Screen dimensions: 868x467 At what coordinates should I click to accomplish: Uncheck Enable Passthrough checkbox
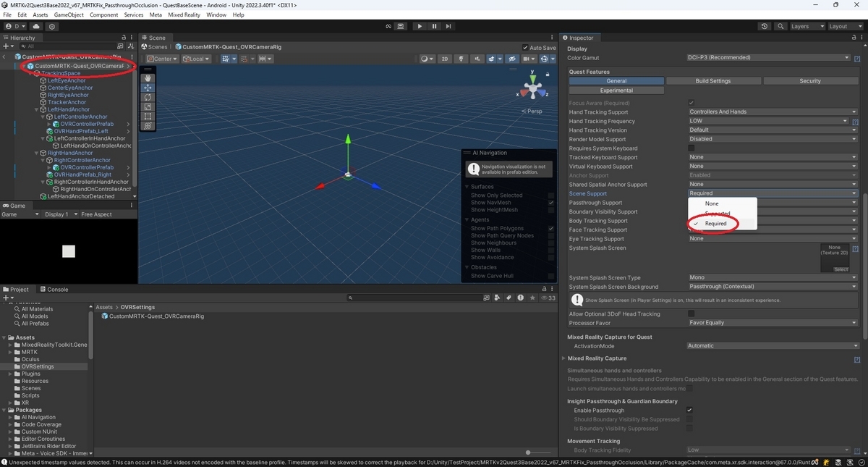coord(690,411)
